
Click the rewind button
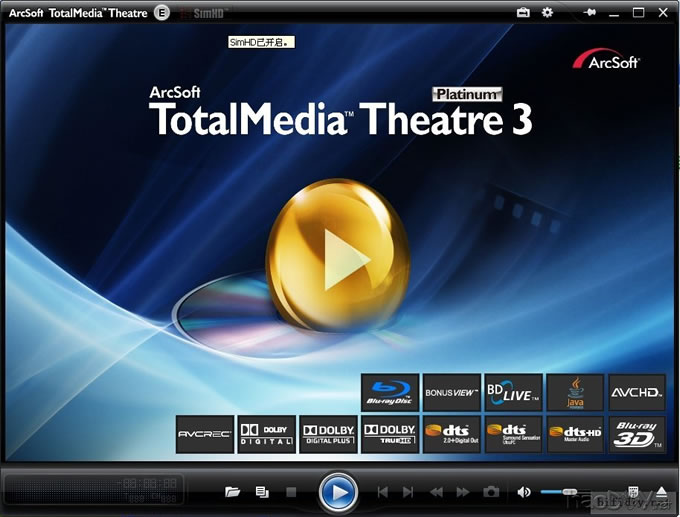(x=436, y=492)
